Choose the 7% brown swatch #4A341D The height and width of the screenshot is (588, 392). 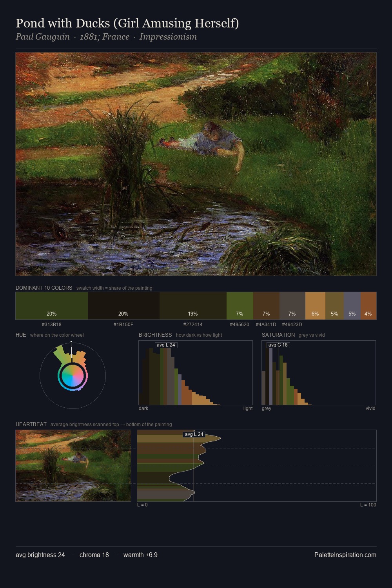tap(266, 306)
